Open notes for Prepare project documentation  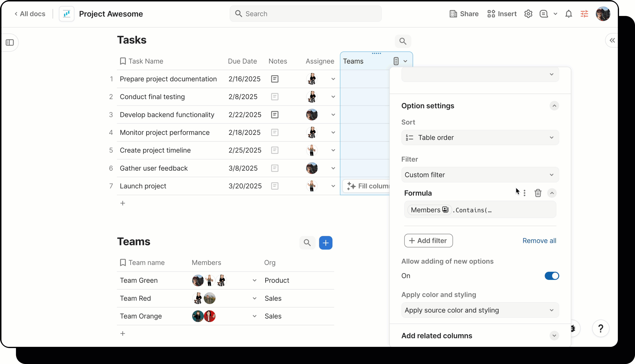pyautogui.click(x=275, y=79)
